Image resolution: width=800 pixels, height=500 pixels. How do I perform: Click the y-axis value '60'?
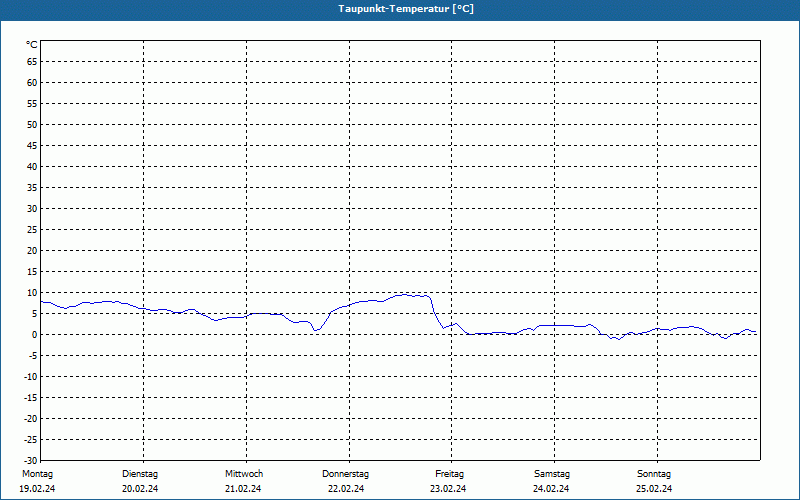(x=32, y=83)
